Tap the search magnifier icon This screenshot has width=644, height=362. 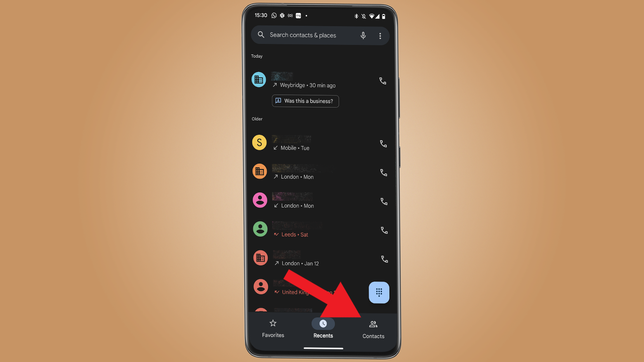pos(261,35)
